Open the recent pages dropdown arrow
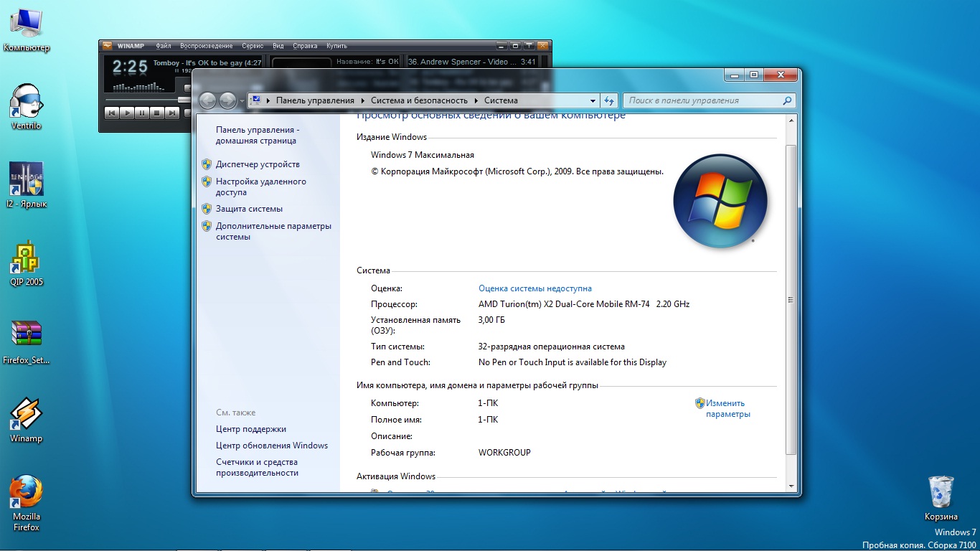This screenshot has height=551, width=980. click(x=242, y=101)
